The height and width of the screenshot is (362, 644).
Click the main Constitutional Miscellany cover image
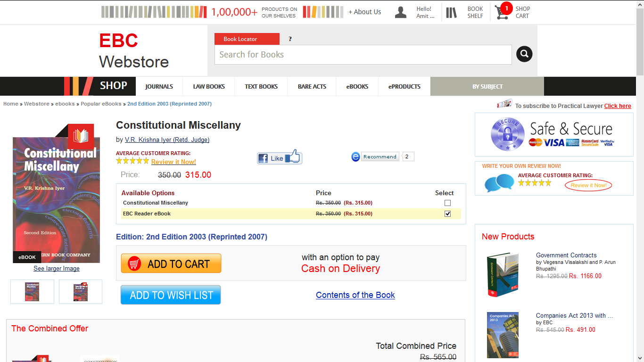click(x=56, y=194)
